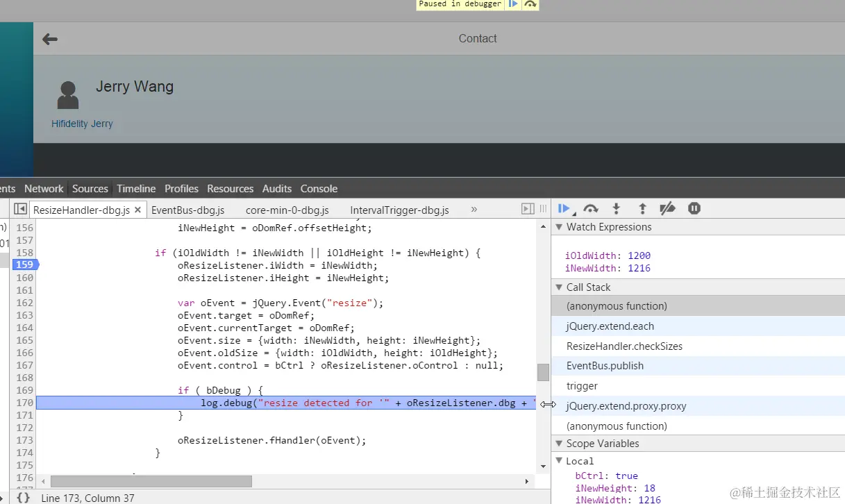Toggle pause on exceptions
Screen dimensions: 845x504
(x=694, y=208)
